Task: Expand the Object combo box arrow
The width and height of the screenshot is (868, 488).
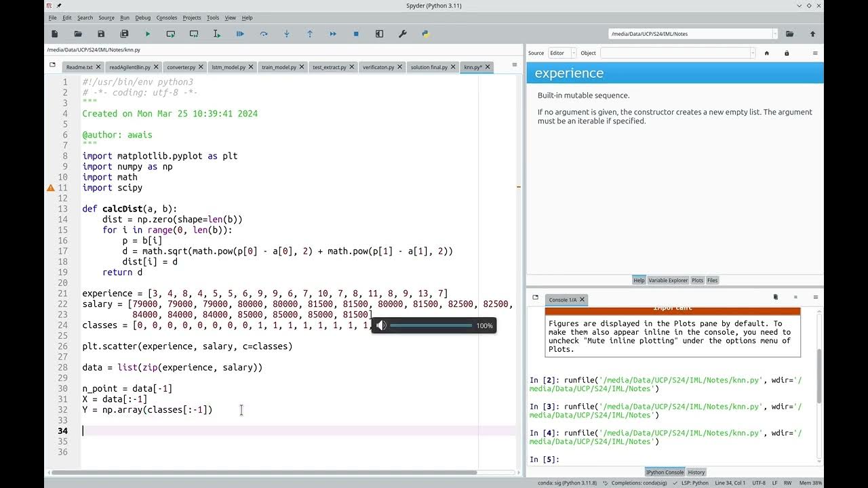Action: coord(752,53)
